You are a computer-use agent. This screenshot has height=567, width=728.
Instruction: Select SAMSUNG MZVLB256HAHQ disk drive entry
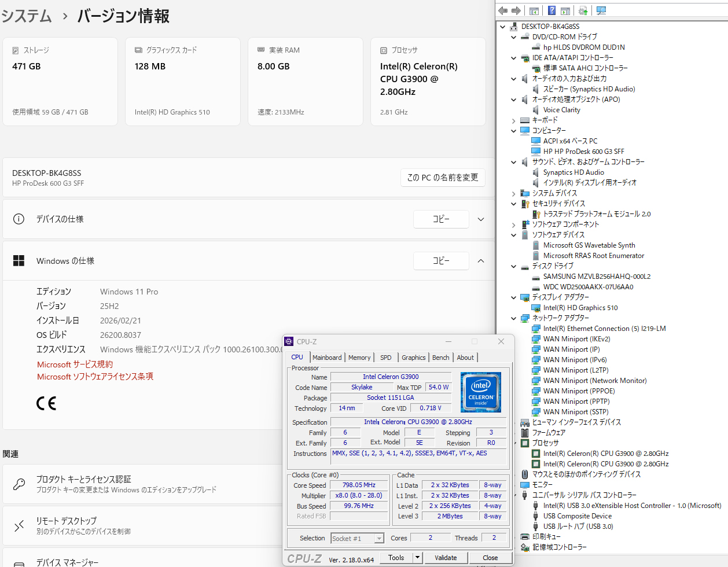(x=596, y=277)
